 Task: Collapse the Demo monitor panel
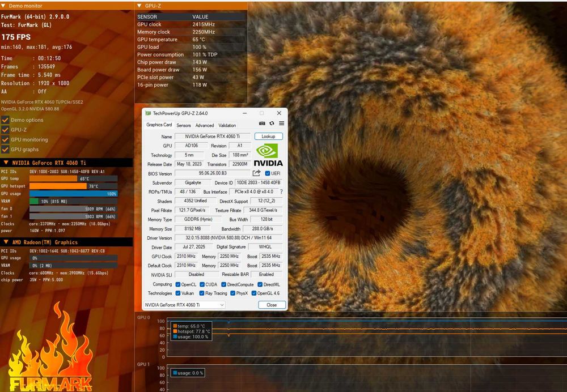[x=3, y=6]
